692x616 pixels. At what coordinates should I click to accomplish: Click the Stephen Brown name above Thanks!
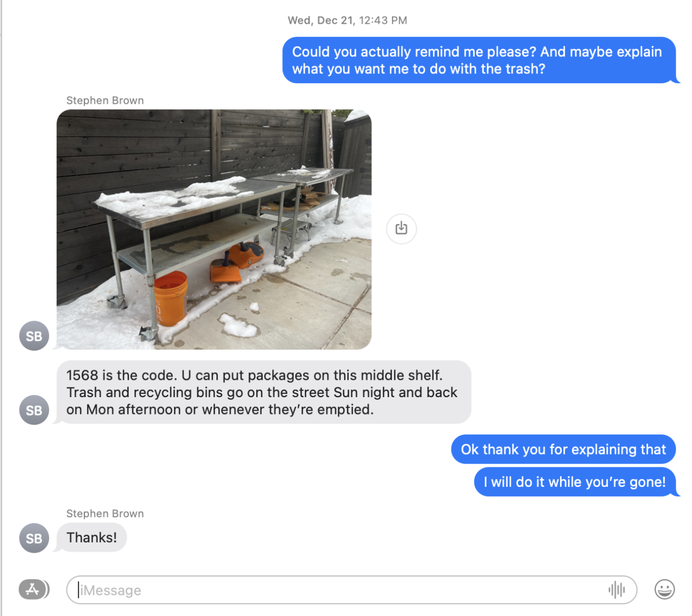[x=105, y=514]
